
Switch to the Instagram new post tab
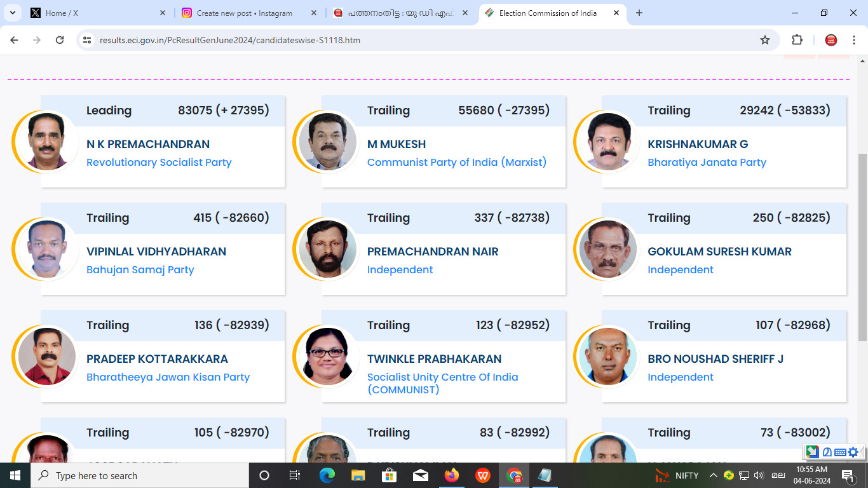[x=248, y=13]
